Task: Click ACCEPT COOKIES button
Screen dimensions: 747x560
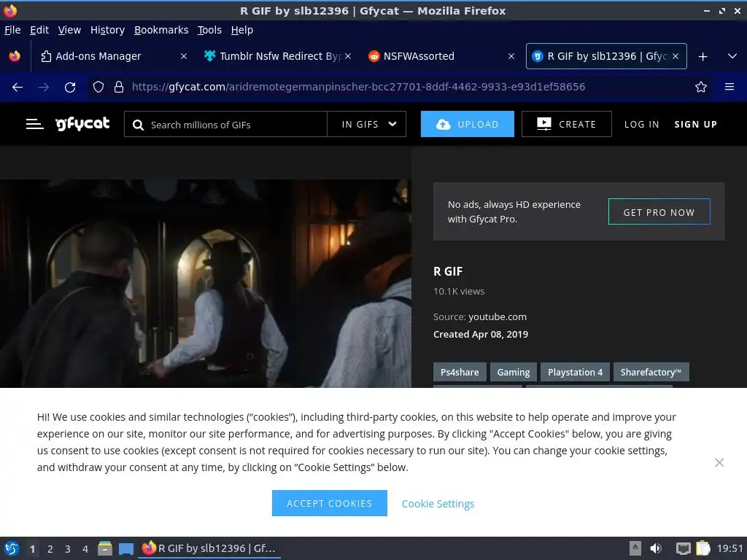Action: pos(329,503)
